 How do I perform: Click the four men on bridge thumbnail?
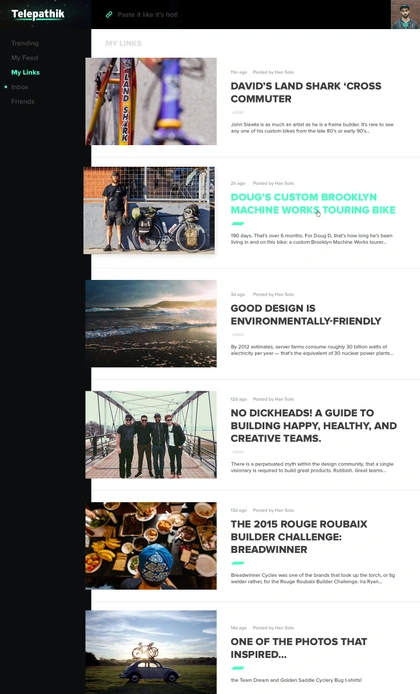pyautogui.click(x=151, y=435)
